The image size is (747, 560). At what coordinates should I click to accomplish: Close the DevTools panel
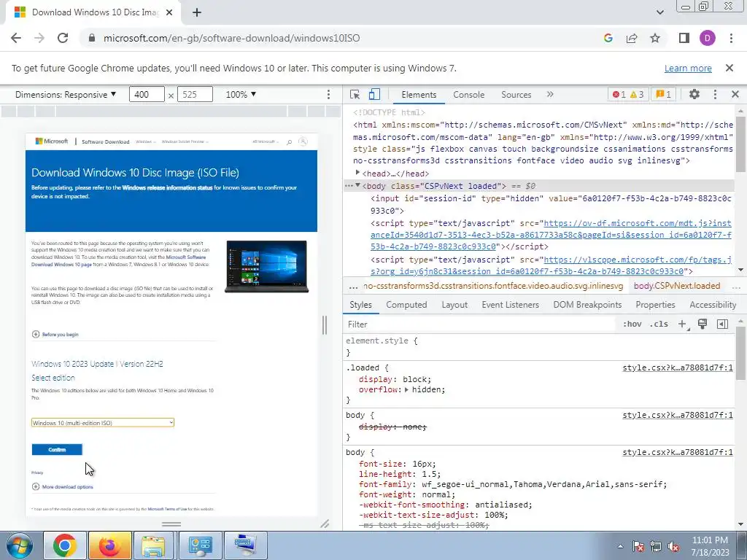735,94
